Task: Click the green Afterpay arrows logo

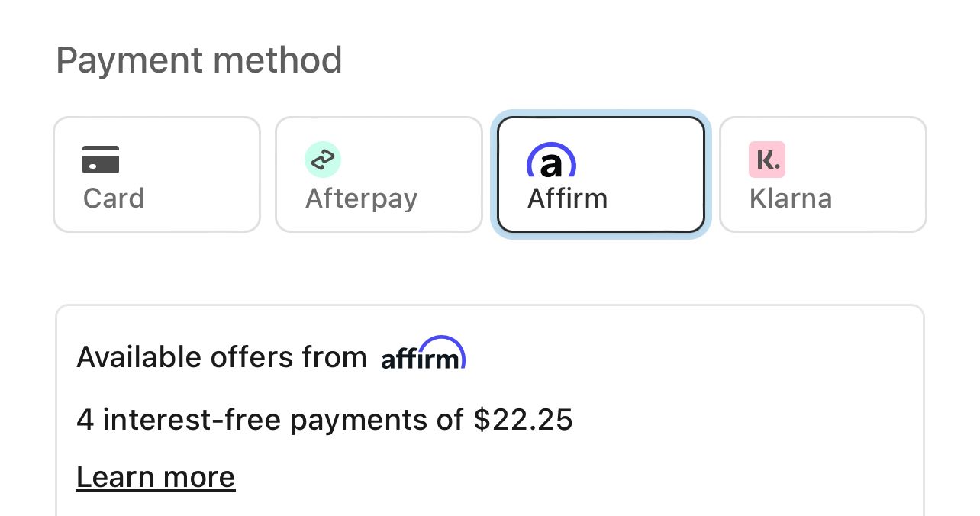Action: coord(323,160)
